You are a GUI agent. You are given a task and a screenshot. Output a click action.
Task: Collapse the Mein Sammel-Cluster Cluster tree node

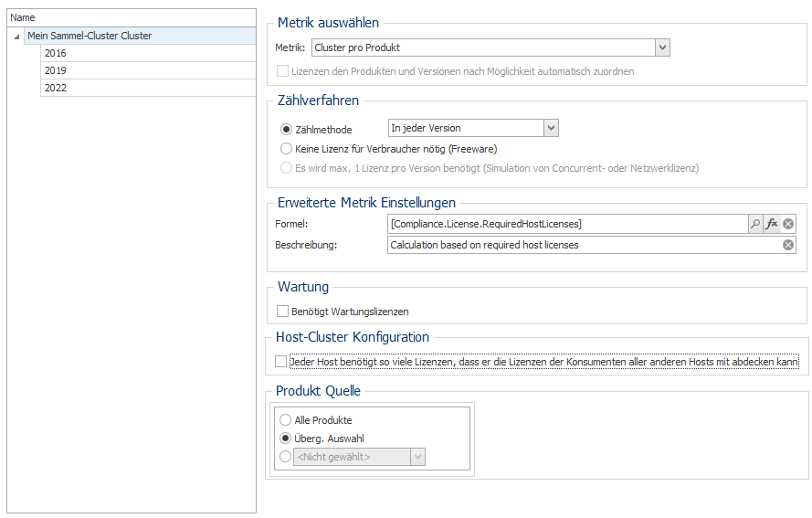[16, 37]
